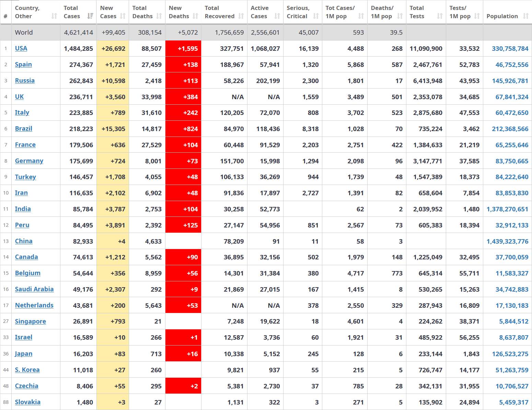
Task: Click Brazil in the country list
Action: coord(23,129)
